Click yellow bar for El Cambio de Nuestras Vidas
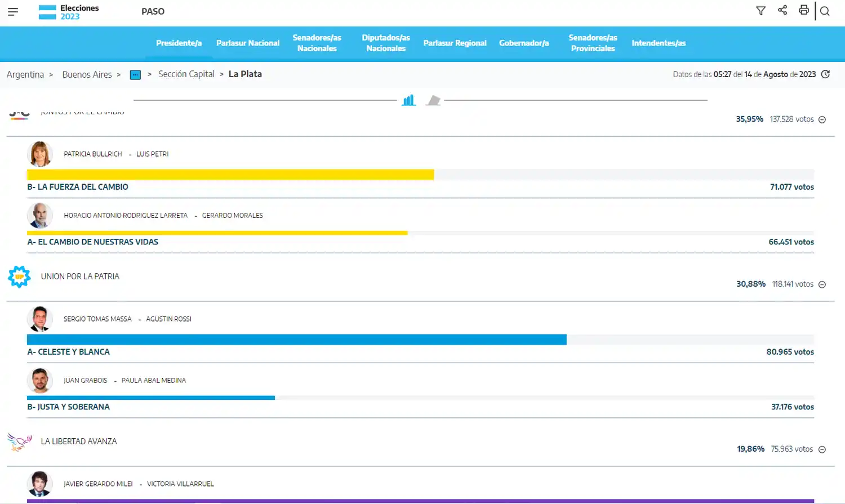Image resolution: width=845 pixels, height=504 pixels. click(217, 233)
